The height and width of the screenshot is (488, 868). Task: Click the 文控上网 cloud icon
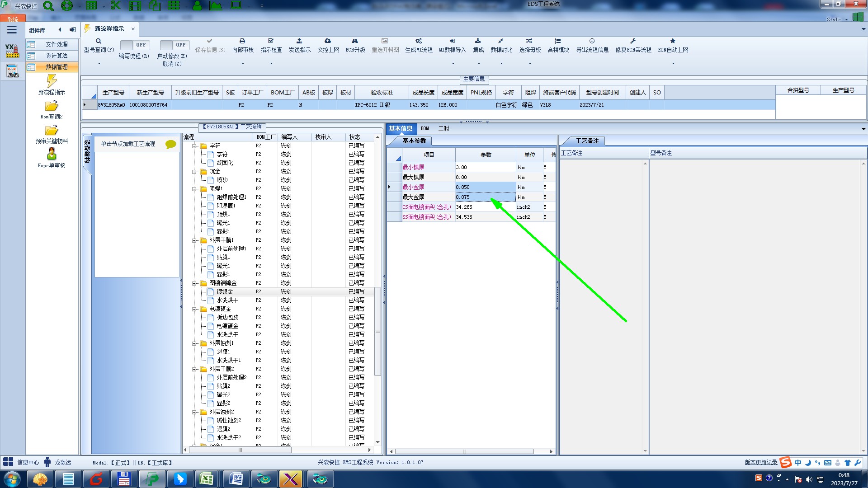[x=328, y=41]
